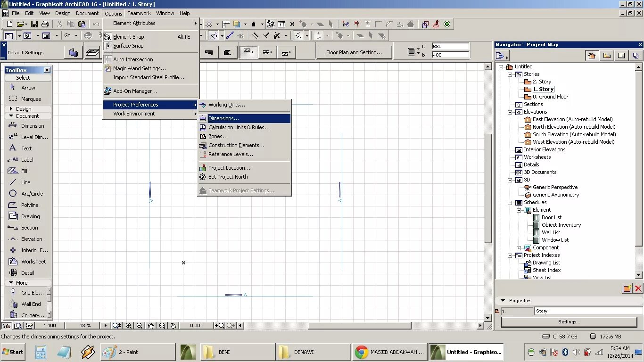Viewport: 644px width, 362px height.
Task: Click the Zoom In magnifier icon
Action: tap(128, 326)
